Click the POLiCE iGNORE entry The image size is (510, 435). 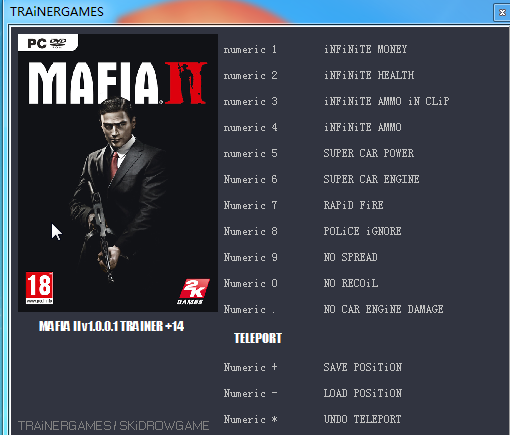tap(362, 231)
